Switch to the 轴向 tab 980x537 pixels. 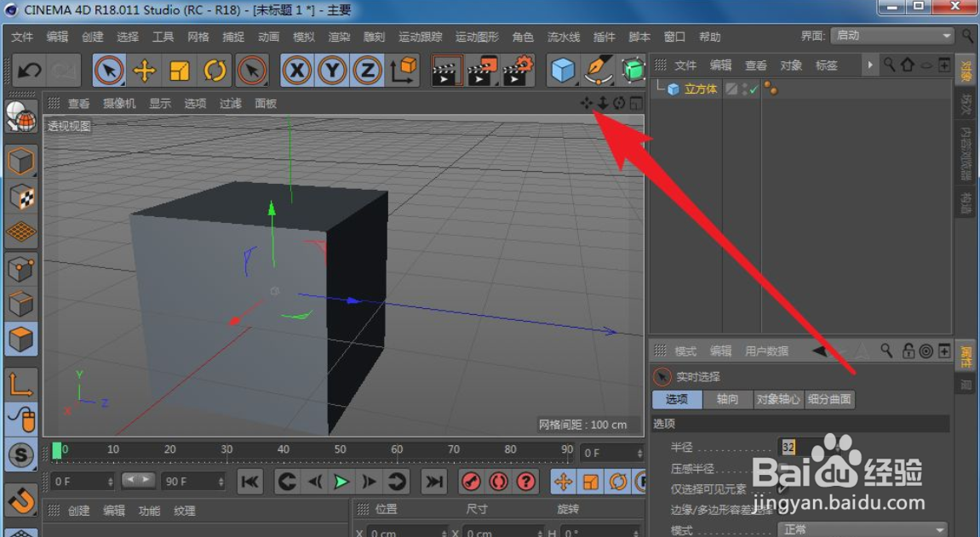[728, 398]
